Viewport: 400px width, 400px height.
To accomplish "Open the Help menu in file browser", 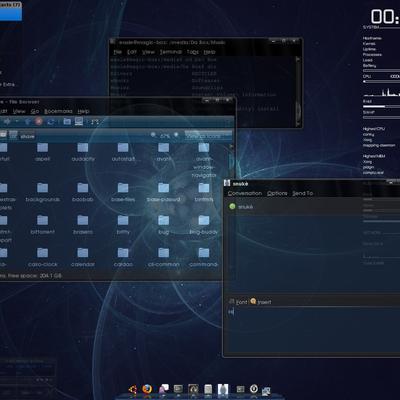I will [x=83, y=111].
